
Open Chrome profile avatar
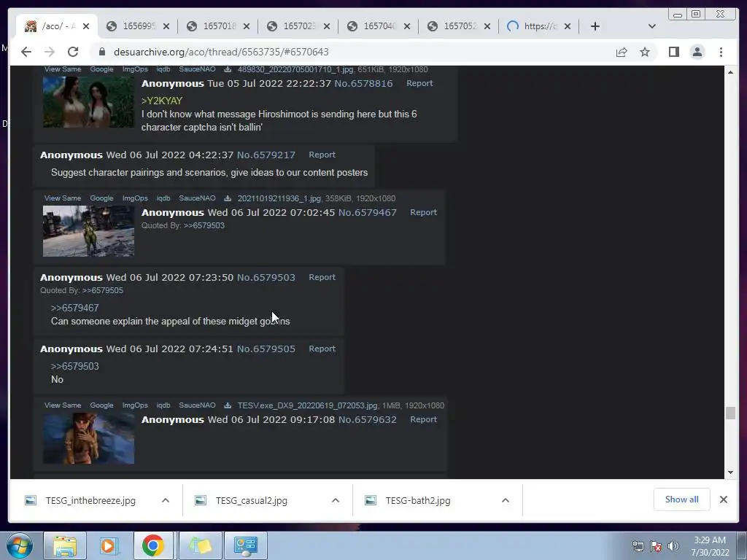697,52
